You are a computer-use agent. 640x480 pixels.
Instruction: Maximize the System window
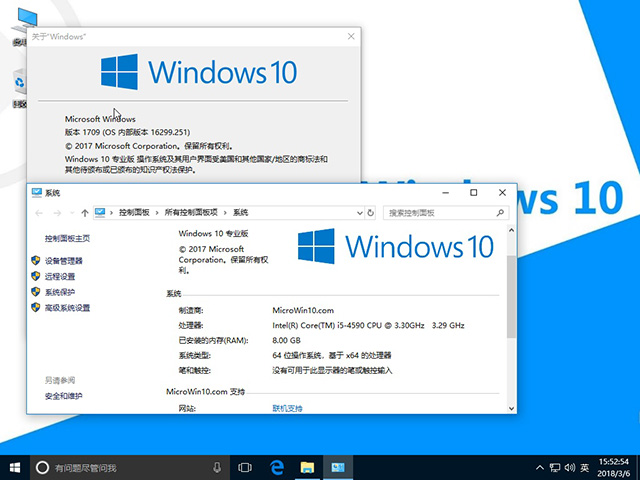click(x=473, y=193)
